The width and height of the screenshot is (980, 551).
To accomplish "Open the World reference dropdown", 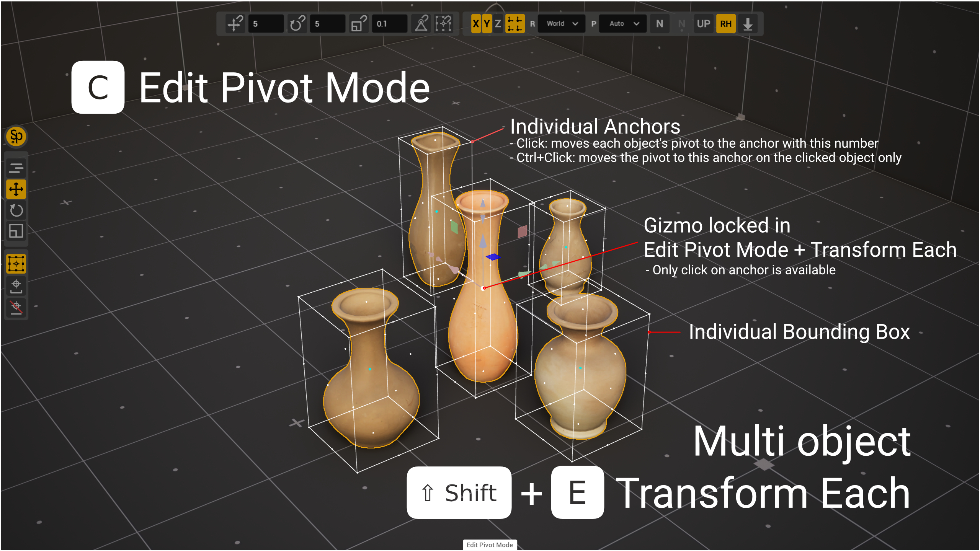I will coord(562,24).
